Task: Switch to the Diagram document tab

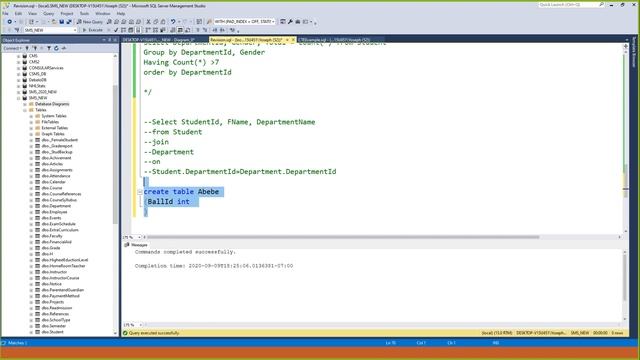Action: coord(159,40)
